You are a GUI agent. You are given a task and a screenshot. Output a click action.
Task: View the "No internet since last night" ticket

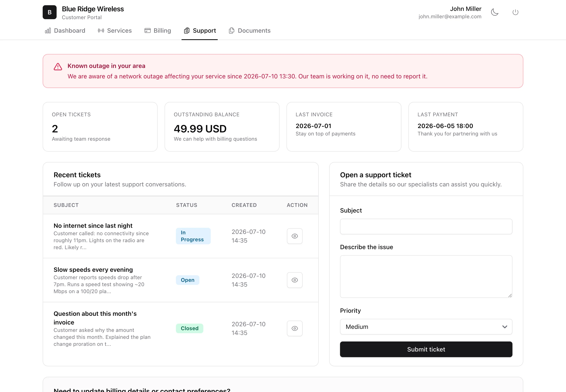pyautogui.click(x=295, y=236)
